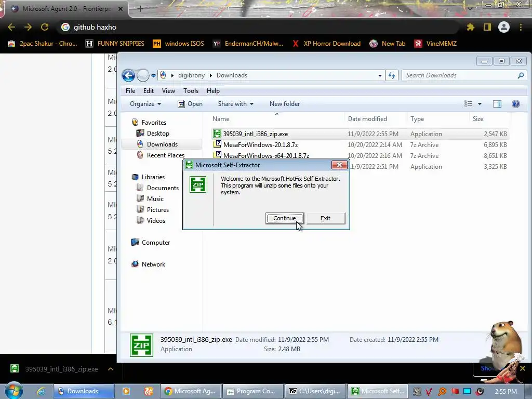Open Chrome three-dot menu
Image resolution: width=532 pixels, height=399 pixels.
pyautogui.click(x=521, y=27)
